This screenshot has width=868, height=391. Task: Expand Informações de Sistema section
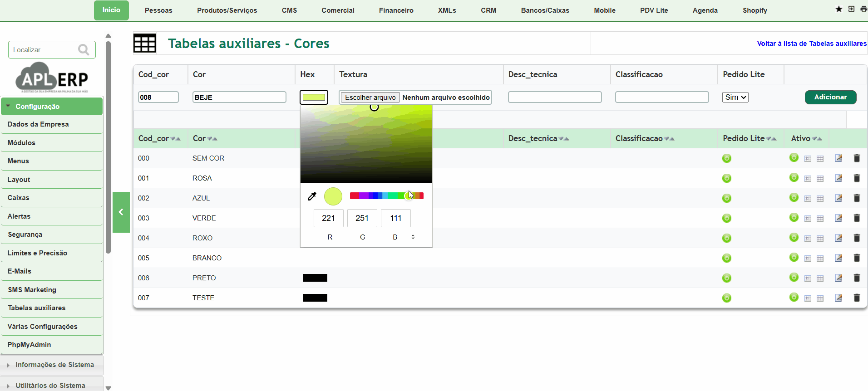tap(52, 365)
